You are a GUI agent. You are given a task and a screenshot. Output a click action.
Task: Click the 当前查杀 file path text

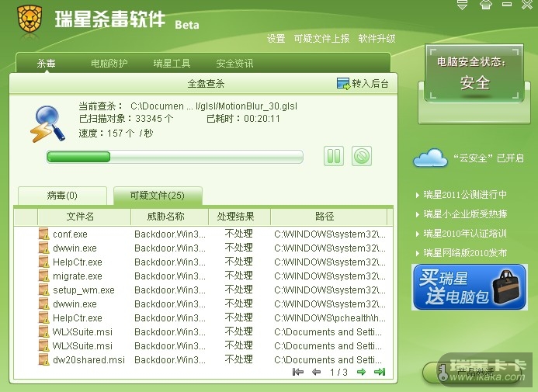tap(188, 106)
